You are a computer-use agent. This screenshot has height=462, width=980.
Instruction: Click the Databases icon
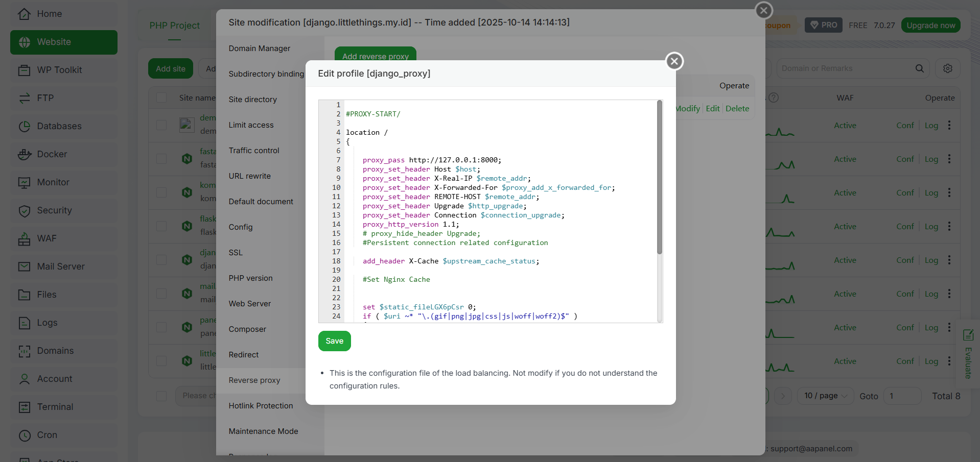coord(24,126)
